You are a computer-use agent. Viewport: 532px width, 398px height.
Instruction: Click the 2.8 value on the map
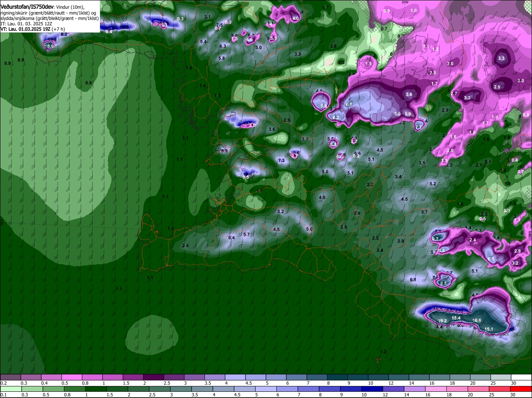(185, 246)
